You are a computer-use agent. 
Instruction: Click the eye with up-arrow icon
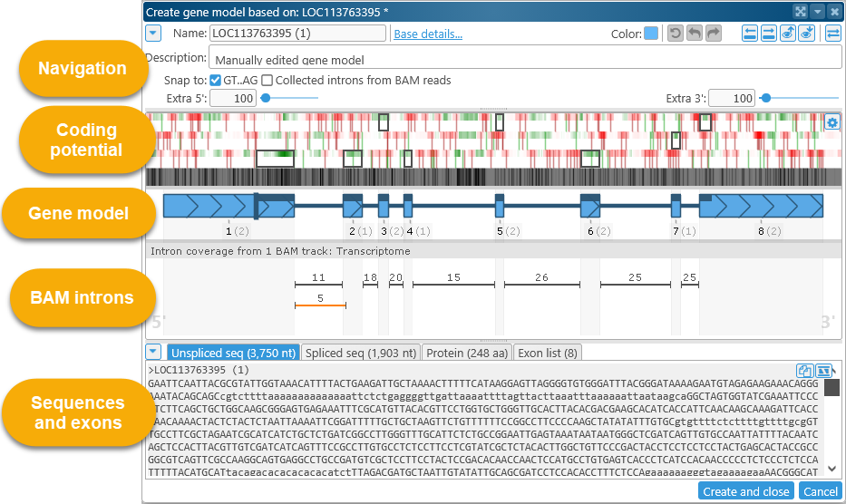point(787,34)
